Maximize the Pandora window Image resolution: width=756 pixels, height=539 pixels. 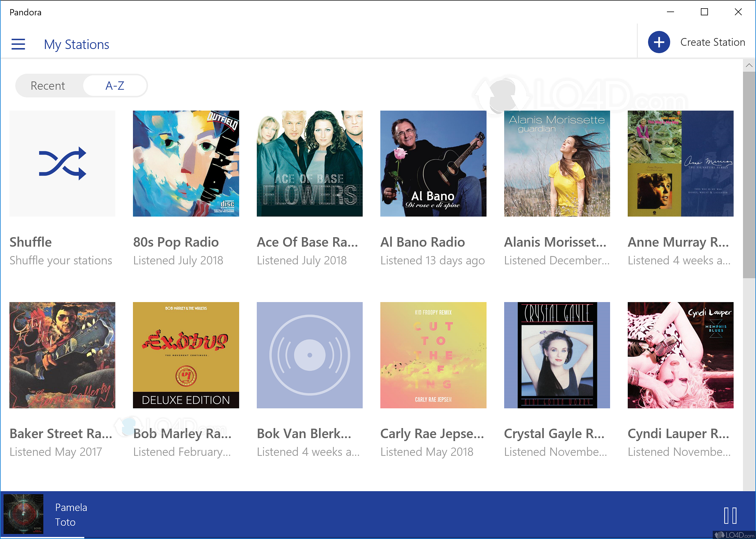coord(704,12)
